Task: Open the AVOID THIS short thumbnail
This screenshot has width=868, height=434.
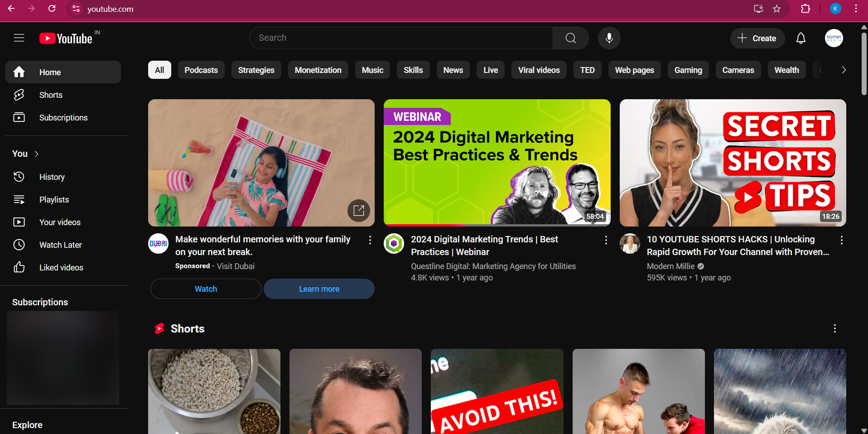Action: pyautogui.click(x=497, y=391)
